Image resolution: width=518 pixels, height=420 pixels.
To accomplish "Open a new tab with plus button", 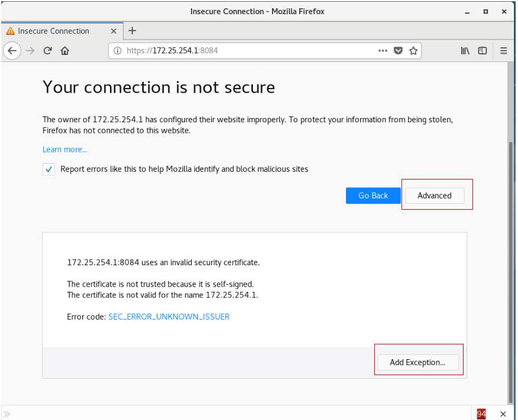I will pyautogui.click(x=132, y=31).
